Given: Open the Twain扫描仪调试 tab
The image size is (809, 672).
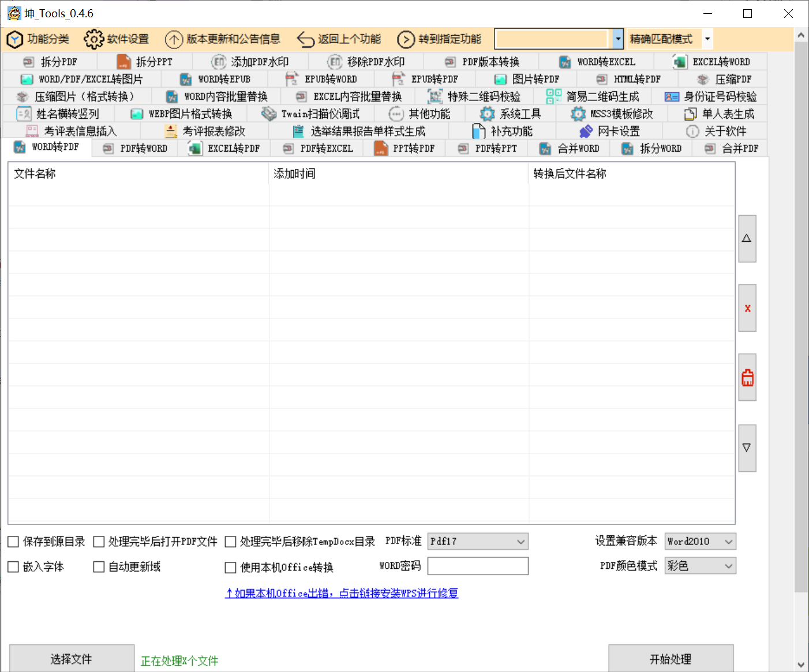Looking at the screenshot, I should pyautogui.click(x=310, y=114).
